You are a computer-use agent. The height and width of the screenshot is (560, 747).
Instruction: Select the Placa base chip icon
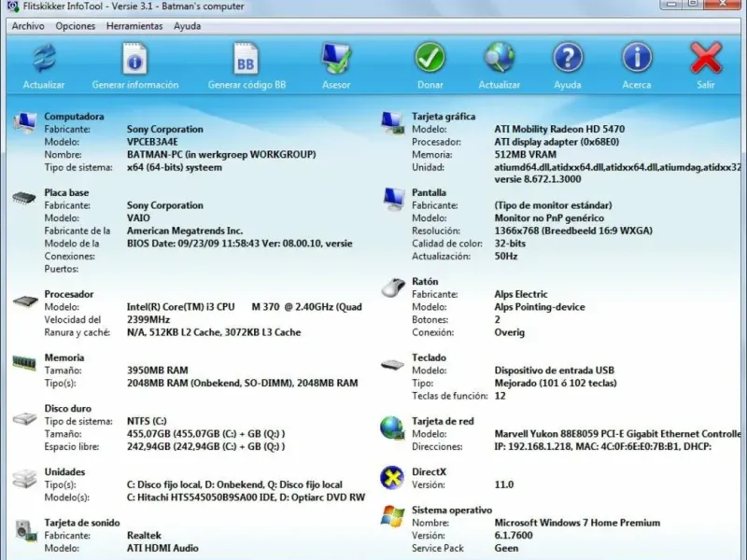click(x=24, y=197)
